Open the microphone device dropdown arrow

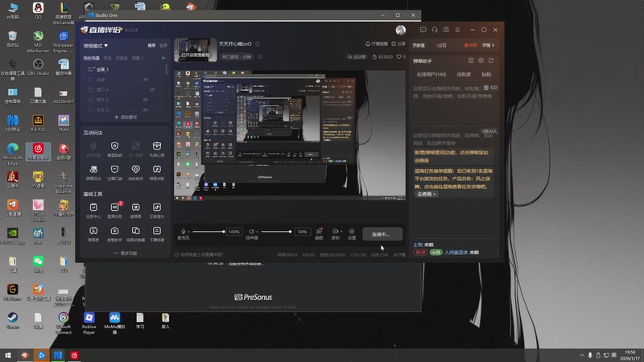tap(189, 232)
